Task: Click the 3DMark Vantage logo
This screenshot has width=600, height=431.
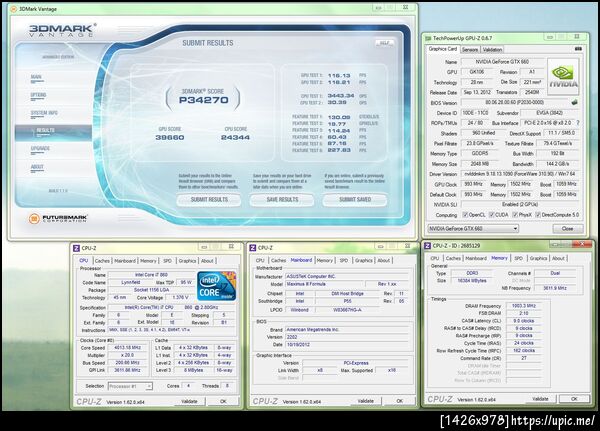Action: pos(62,30)
